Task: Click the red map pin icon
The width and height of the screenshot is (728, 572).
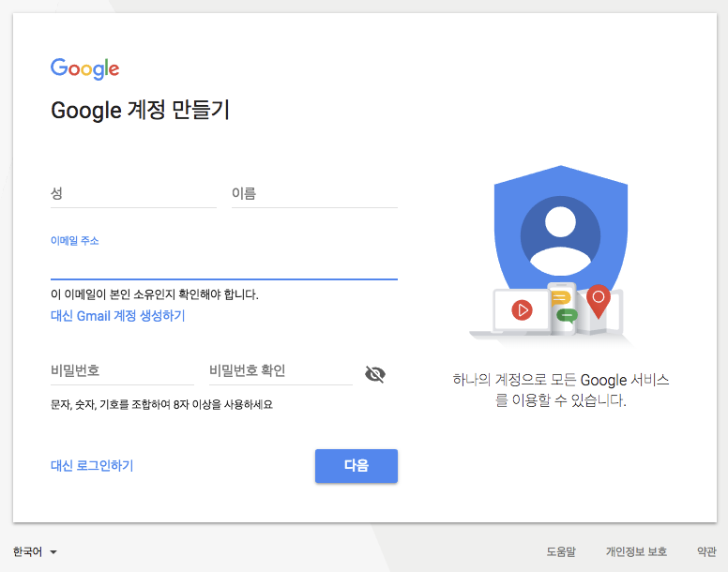Action: click(599, 301)
